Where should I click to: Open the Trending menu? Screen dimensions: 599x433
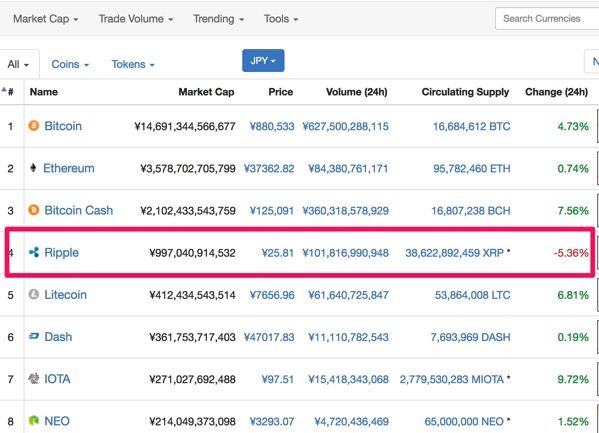point(218,19)
